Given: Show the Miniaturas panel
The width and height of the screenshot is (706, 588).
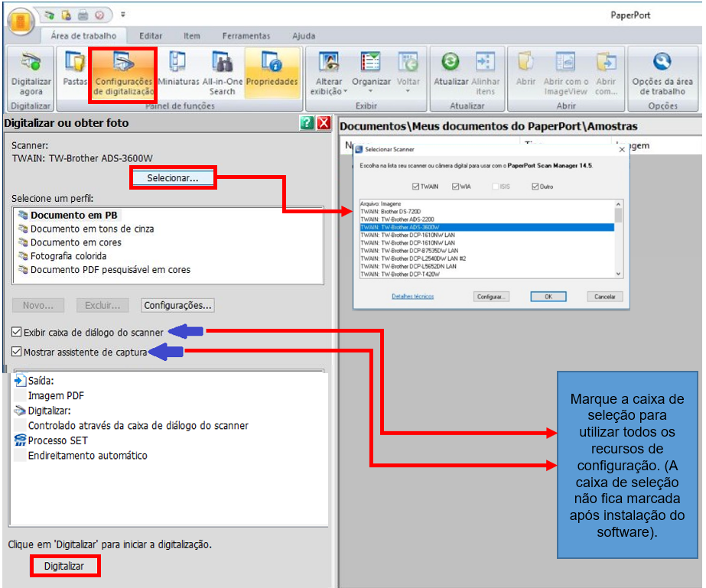Looking at the screenshot, I should pyautogui.click(x=178, y=69).
